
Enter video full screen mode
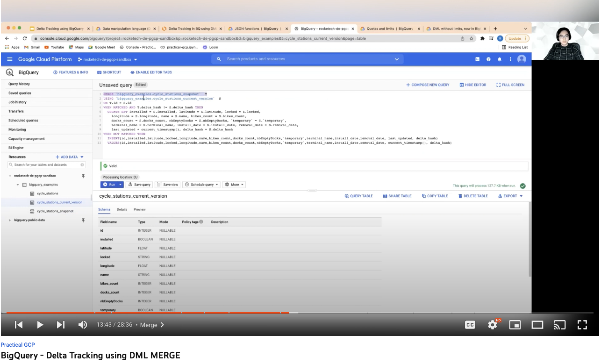tap(582, 325)
